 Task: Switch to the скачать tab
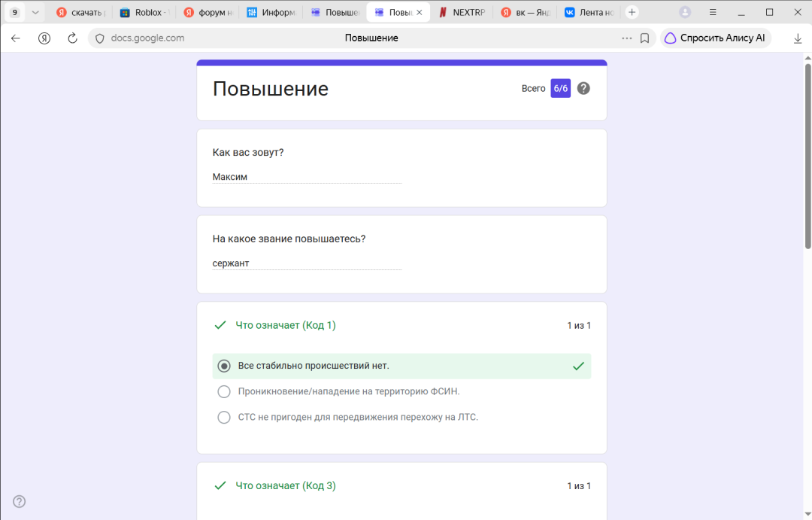coord(80,13)
